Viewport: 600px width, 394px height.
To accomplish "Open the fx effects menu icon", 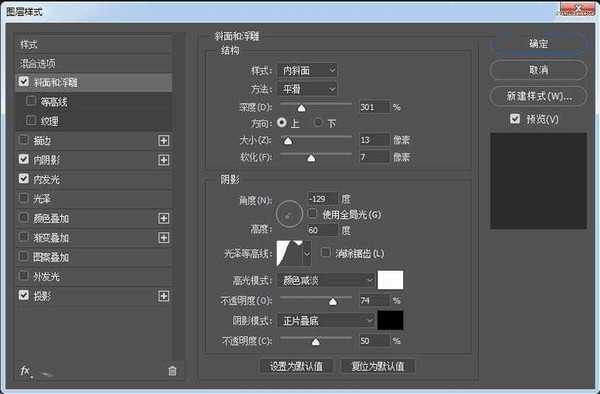I will (x=26, y=371).
